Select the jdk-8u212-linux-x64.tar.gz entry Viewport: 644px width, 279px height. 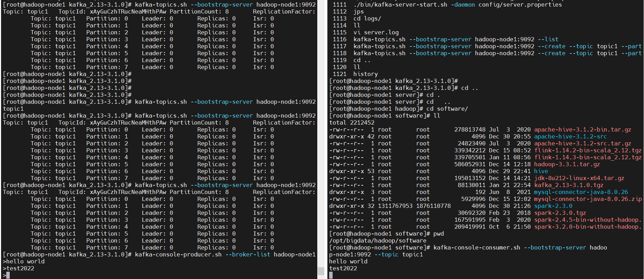click(579, 178)
